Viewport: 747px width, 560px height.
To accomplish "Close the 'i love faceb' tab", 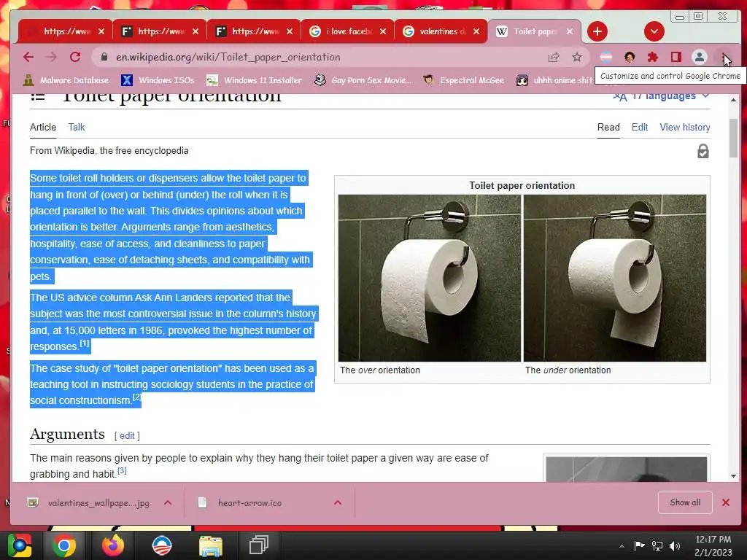I will tap(383, 31).
